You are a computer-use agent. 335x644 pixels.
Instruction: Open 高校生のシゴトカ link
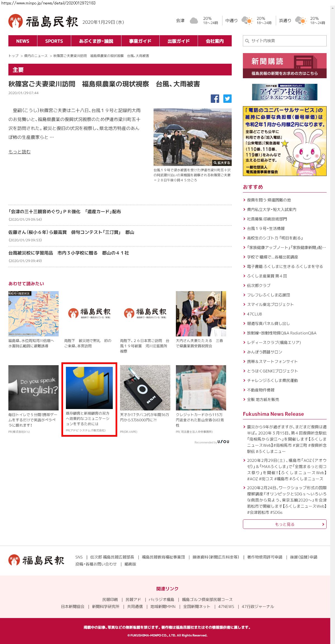click(x=275, y=238)
